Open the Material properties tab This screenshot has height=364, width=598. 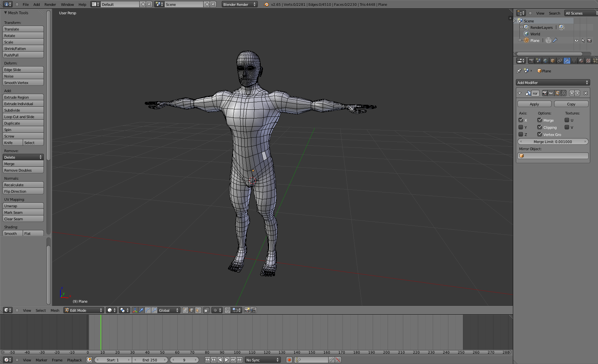(581, 61)
